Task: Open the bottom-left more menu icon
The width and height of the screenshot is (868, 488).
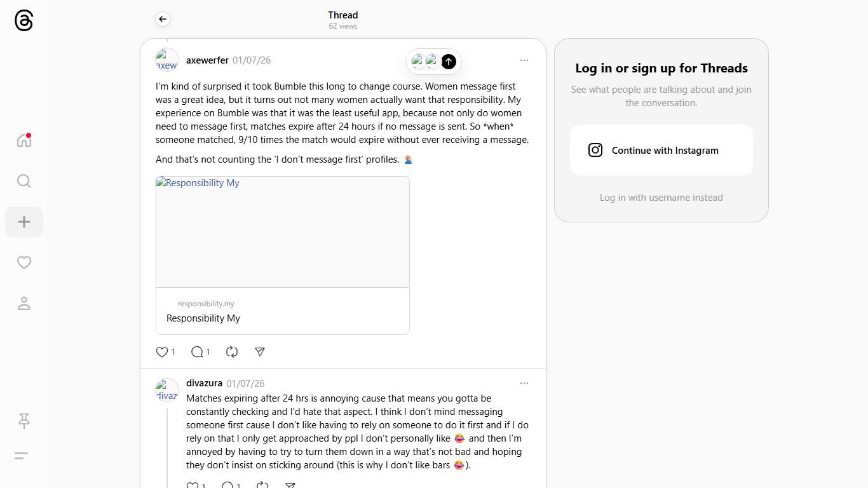Action: [x=22, y=456]
